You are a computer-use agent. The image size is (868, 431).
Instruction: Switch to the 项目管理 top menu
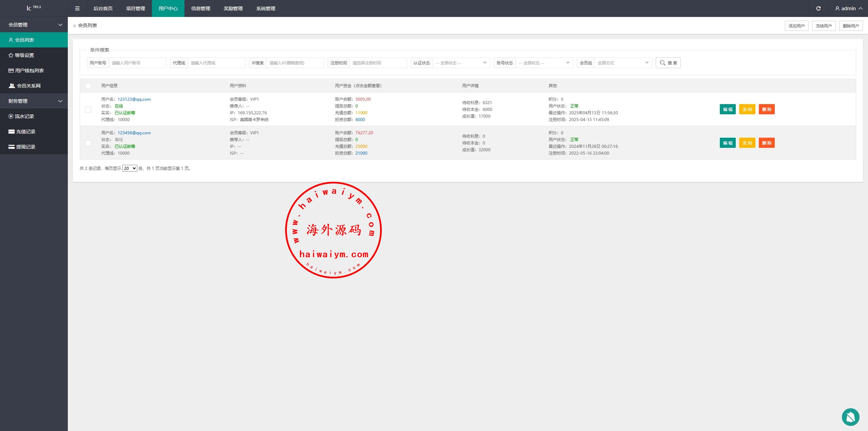click(136, 8)
